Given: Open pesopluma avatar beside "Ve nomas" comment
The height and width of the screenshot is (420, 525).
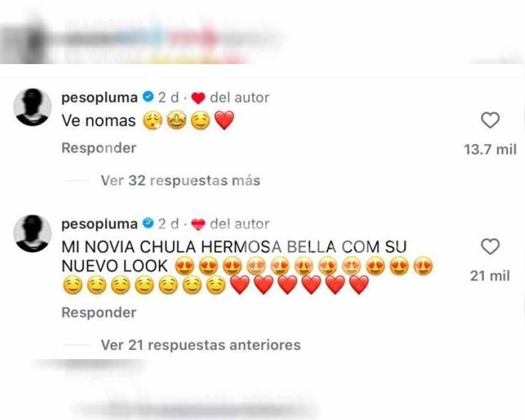Looking at the screenshot, I should tap(33, 107).
